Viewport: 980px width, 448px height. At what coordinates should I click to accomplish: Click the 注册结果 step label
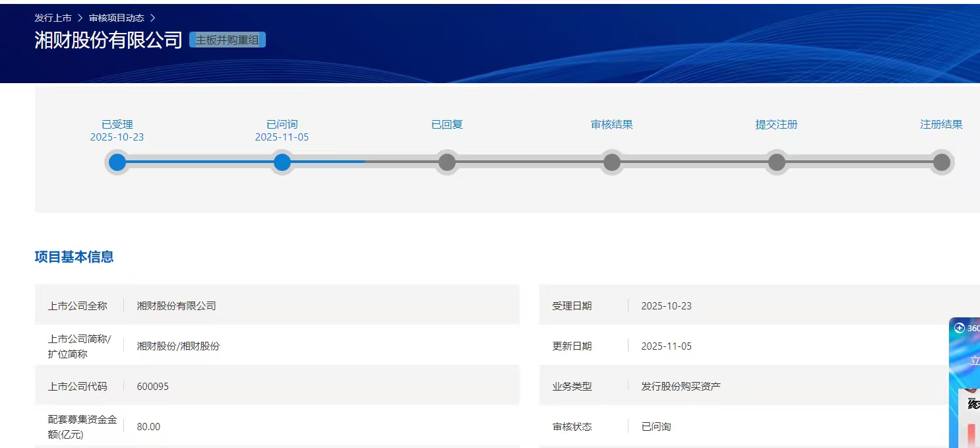pos(942,124)
